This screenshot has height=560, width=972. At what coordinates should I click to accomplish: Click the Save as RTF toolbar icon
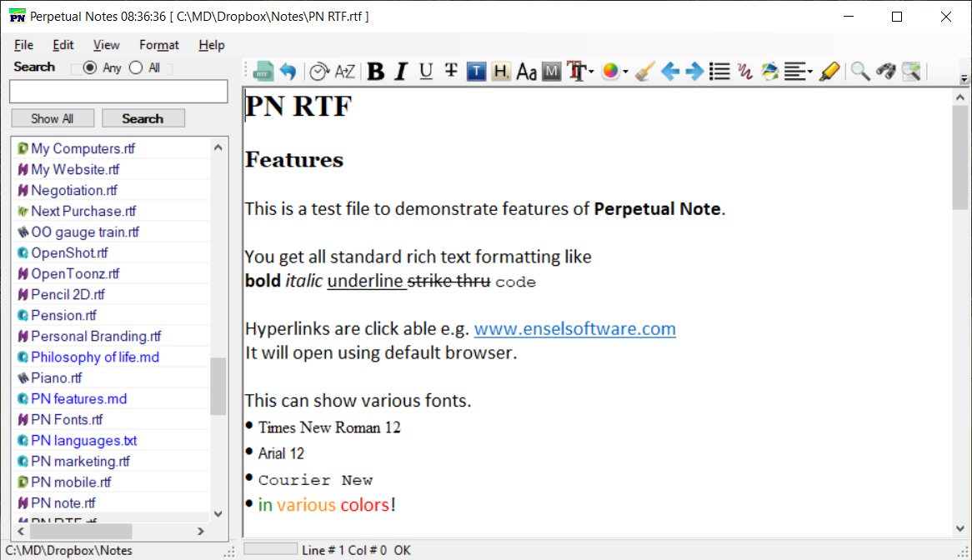[x=263, y=71]
